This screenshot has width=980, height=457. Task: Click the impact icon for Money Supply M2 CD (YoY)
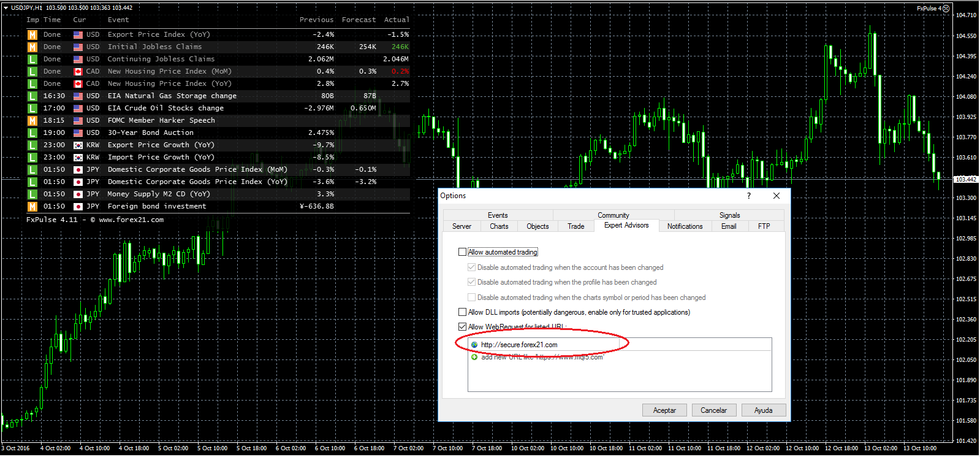pyautogui.click(x=32, y=194)
